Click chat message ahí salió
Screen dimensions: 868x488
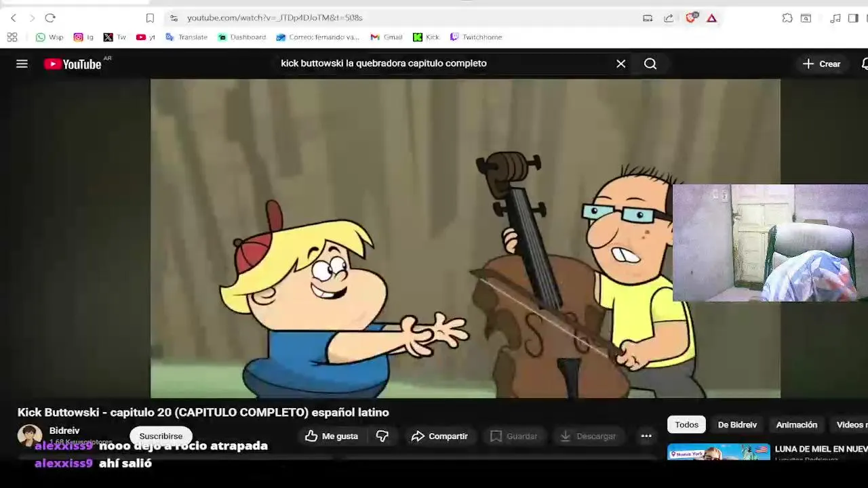click(125, 464)
